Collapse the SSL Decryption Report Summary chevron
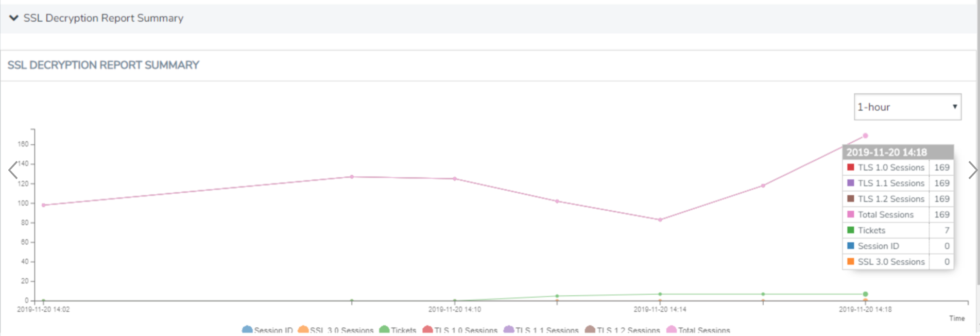980x336 pixels. pos(14,18)
